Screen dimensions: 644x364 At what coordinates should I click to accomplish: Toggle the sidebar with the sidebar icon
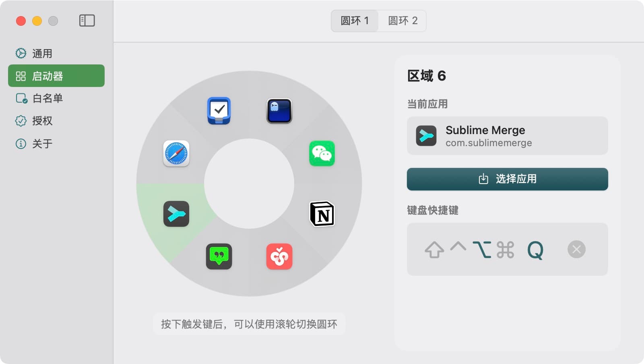point(87,21)
